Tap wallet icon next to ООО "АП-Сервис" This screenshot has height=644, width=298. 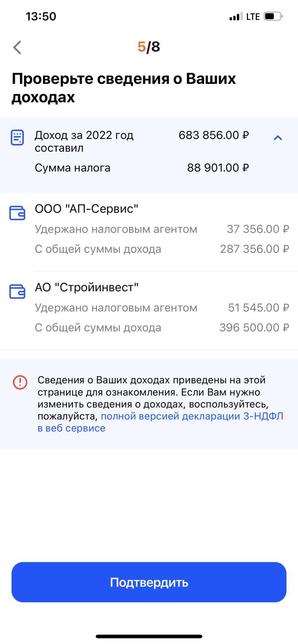coord(17,213)
